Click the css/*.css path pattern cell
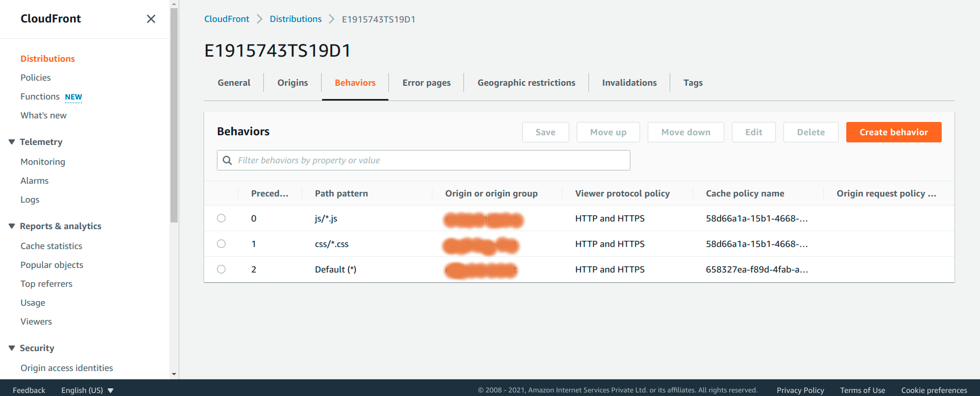980x396 pixels. click(332, 244)
